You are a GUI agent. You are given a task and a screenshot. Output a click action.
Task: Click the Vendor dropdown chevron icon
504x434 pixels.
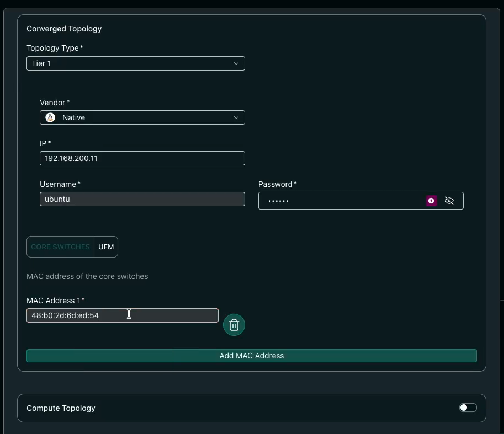click(236, 117)
